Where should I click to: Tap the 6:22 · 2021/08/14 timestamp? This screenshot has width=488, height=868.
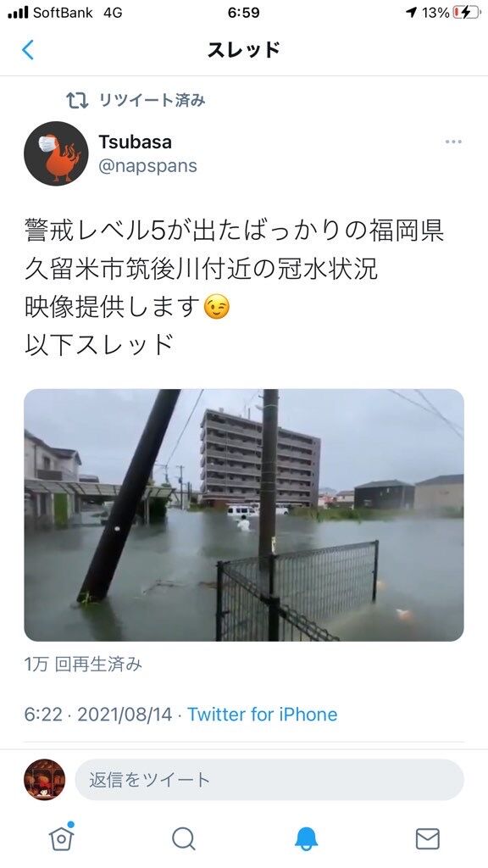(x=98, y=714)
